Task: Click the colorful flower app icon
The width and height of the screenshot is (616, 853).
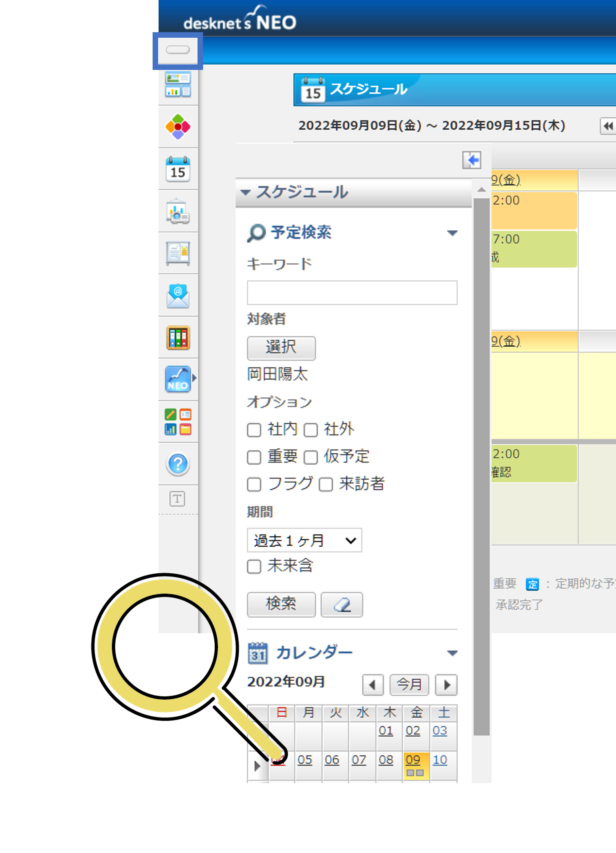Action: (x=178, y=127)
